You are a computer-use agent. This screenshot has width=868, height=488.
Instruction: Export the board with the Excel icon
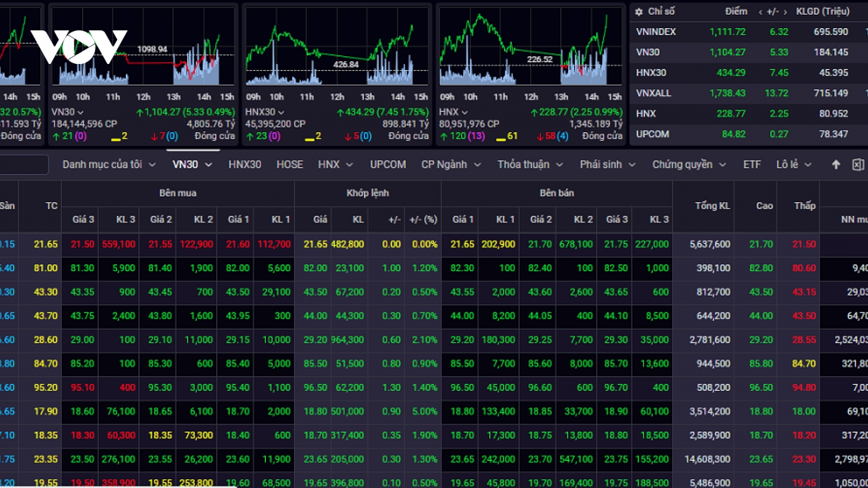[858, 164]
